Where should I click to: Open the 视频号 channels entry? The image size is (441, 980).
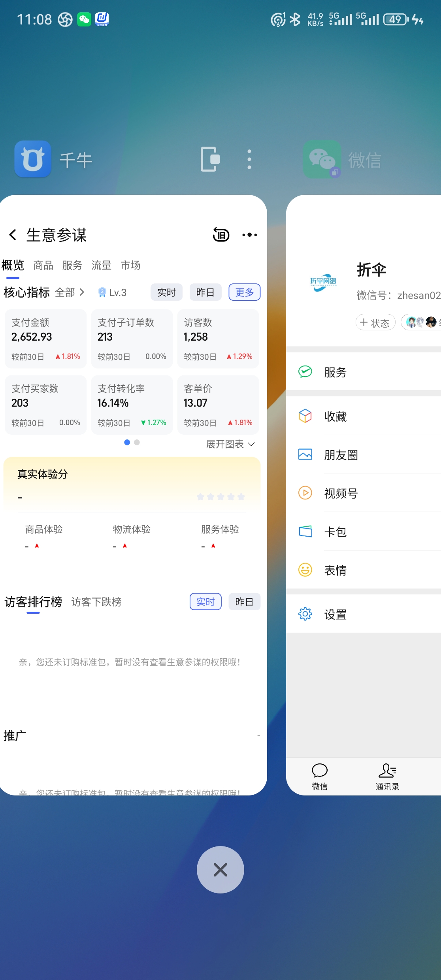341,493
